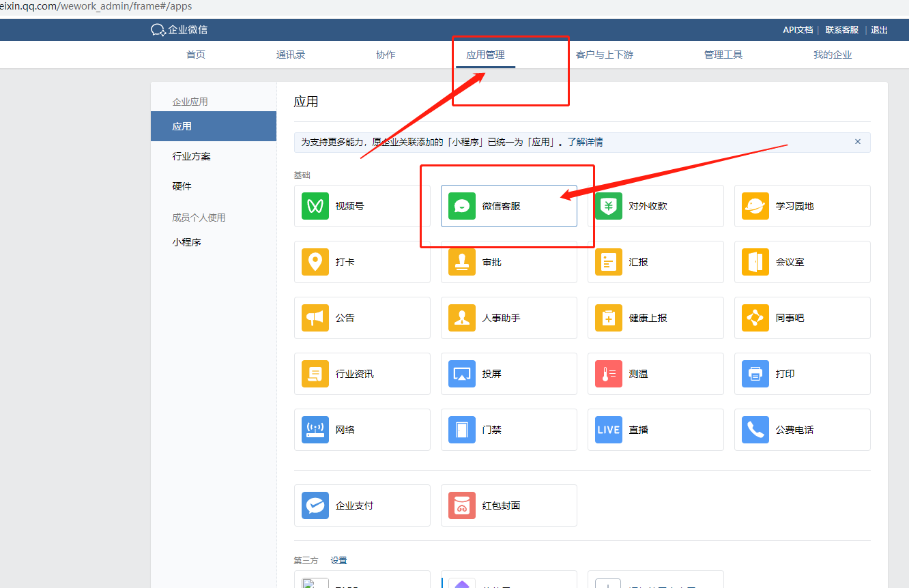This screenshot has width=909, height=588.
Task: Open the 人事助手 icon
Action: [462, 318]
